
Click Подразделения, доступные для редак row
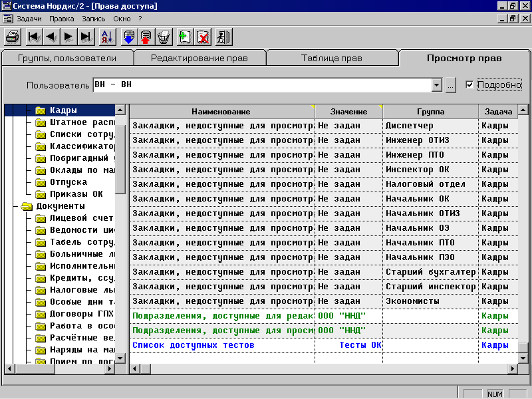click(324, 316)
